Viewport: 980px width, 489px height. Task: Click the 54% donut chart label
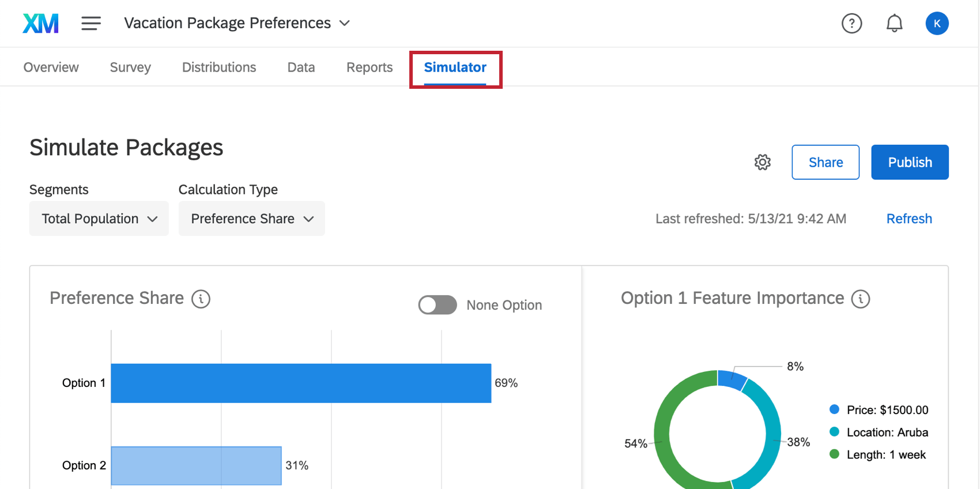(x=636, y=443)
